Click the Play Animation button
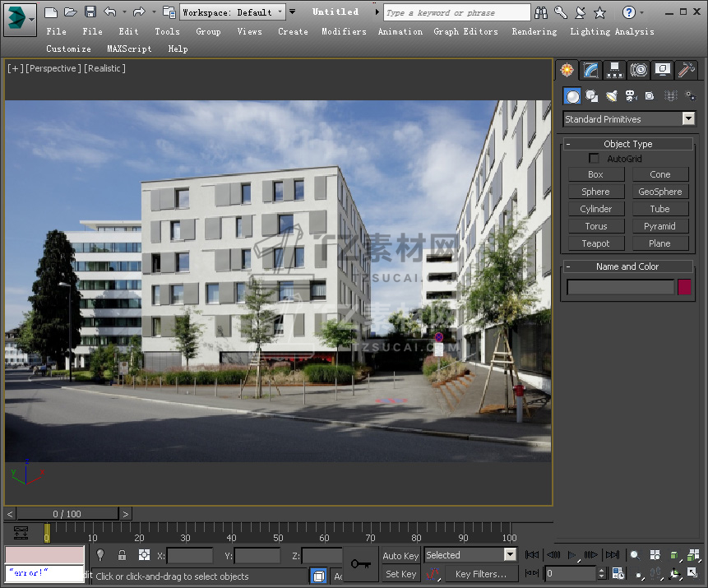Image resolution: width=708 pixels, height=588 pixels. click(x=572, y=555)
